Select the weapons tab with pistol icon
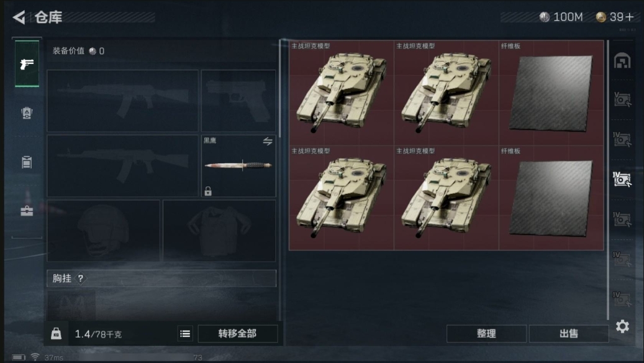The height and width of the screenshot is (363, 644). tap(27, 63)
